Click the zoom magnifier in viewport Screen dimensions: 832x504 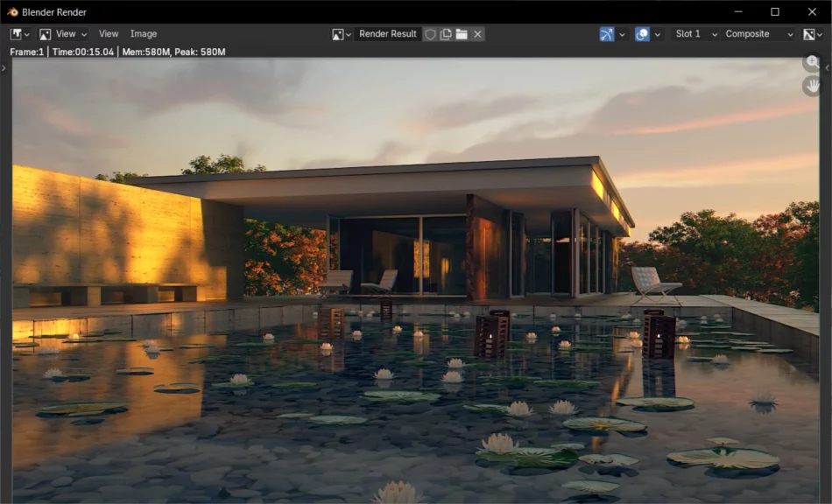click(x=813, y=62)
